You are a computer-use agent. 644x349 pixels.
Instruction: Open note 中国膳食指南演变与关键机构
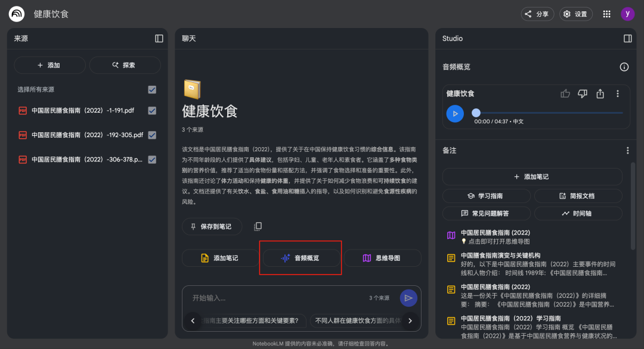[532, 264]
